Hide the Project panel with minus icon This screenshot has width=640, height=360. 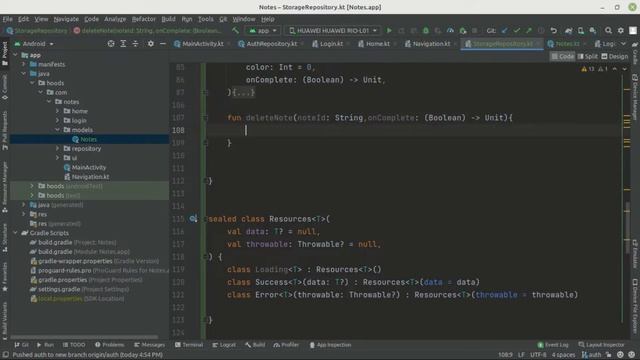click(x=162, y=44)
